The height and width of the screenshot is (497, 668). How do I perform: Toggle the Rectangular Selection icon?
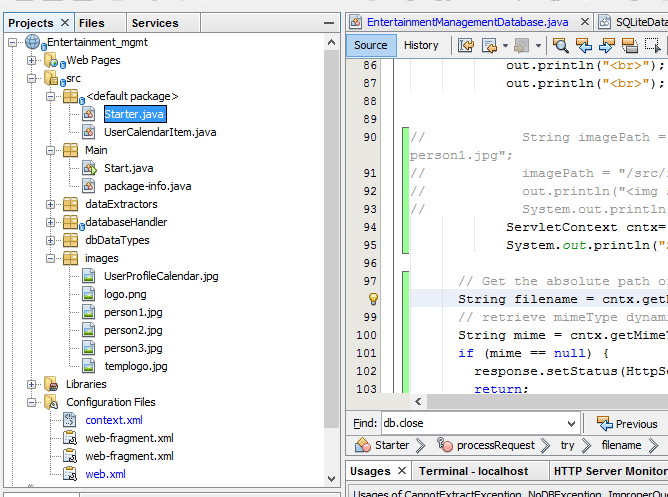(x=655, y=45)
